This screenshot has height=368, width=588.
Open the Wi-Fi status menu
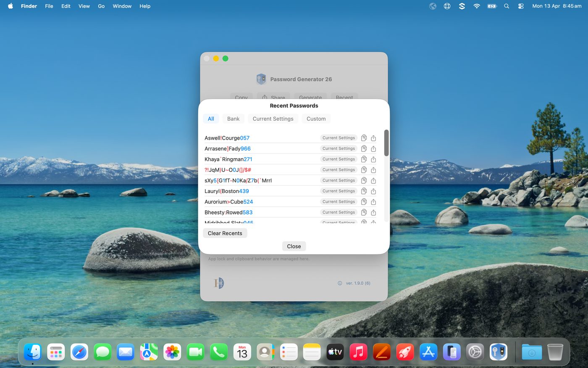click(476, 6)
